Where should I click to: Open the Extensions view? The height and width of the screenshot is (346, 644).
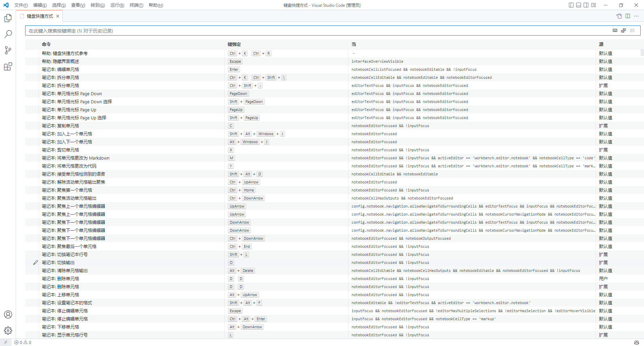point(8,66)
